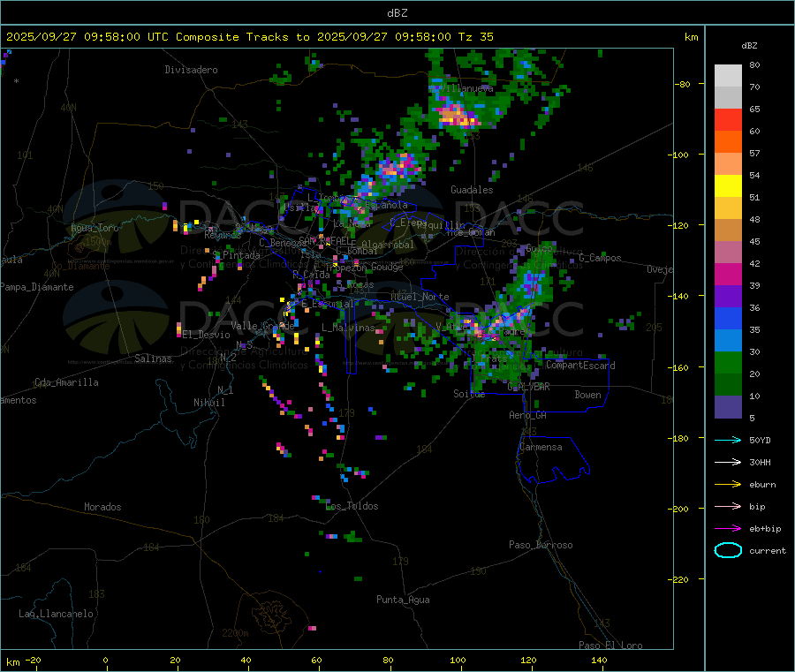The height and width of the screenshot is (672, 795).
Task: Click the Valle_Grande place label
Action: [262, 326]
